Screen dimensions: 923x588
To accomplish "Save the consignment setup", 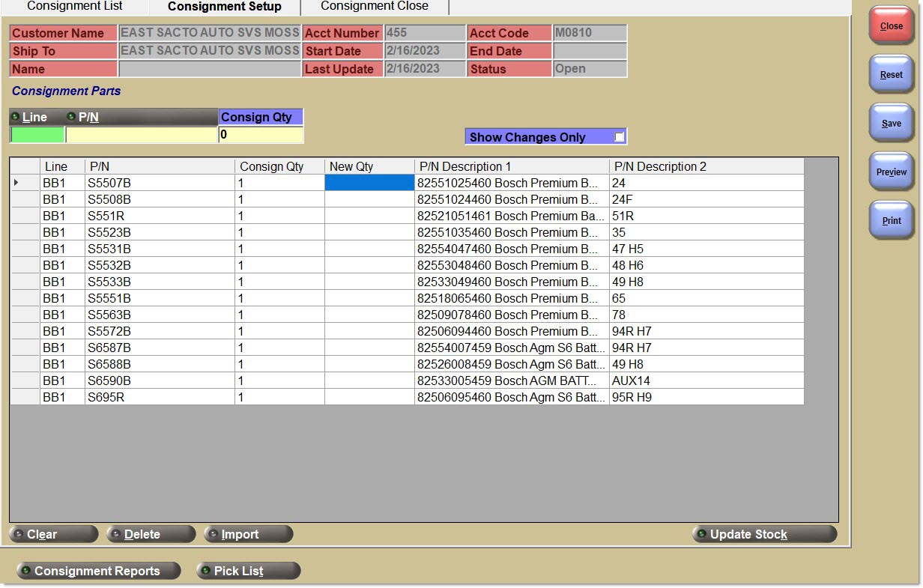I will 891,124.
